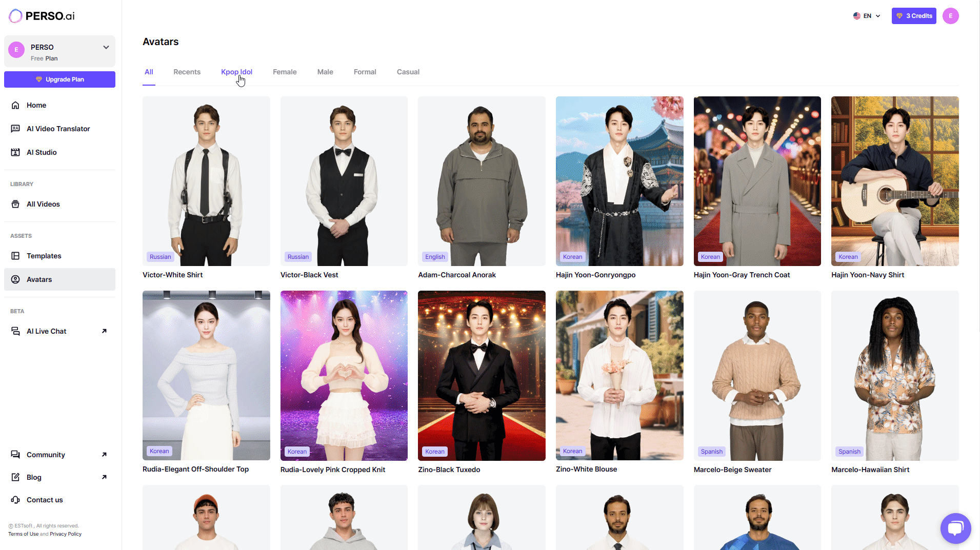
Task: Click AI Live Chat external arrow
Action: pos(104,331)
